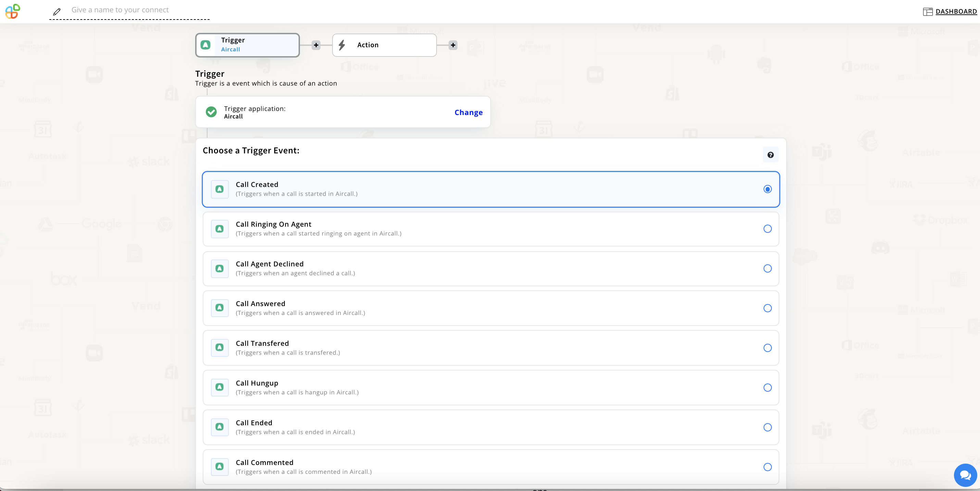The height and width of the screenshot is (491, 980).
Task: Choose the Call Transfered trigger event row
Action: 491,348
